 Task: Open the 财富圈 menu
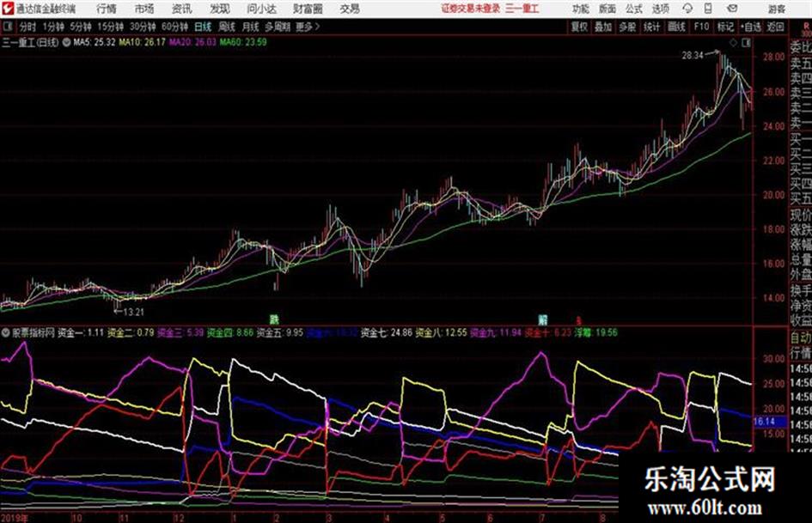click(308, 9)
